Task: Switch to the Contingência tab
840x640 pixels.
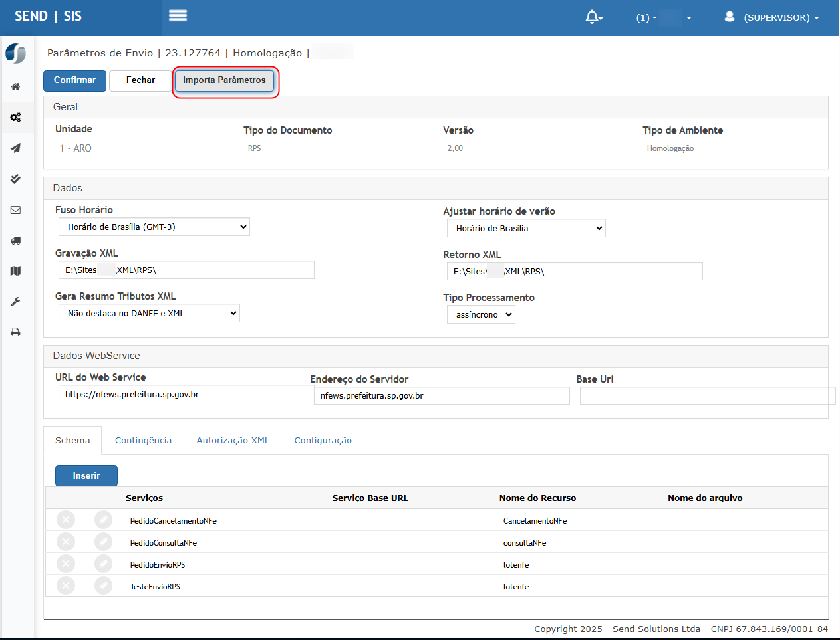Action: tap(143, 441)
